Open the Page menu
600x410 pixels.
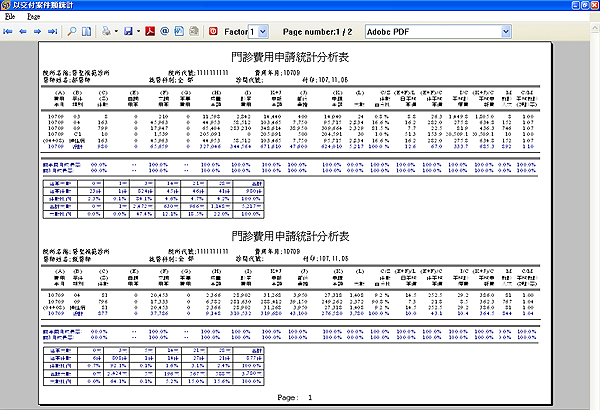pyautogui.click(x=34, y=18)
